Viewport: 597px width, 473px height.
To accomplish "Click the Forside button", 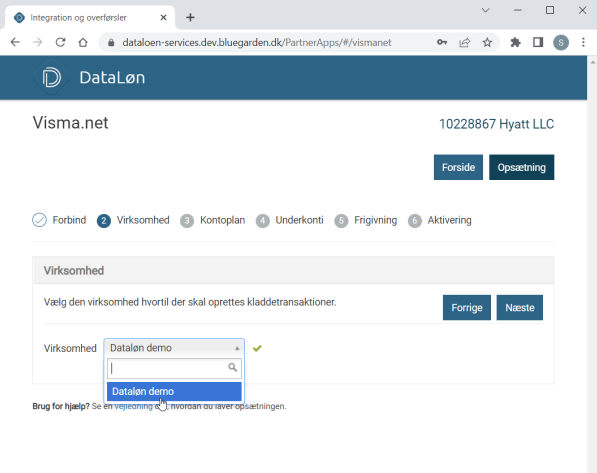I will coord(458,167).
